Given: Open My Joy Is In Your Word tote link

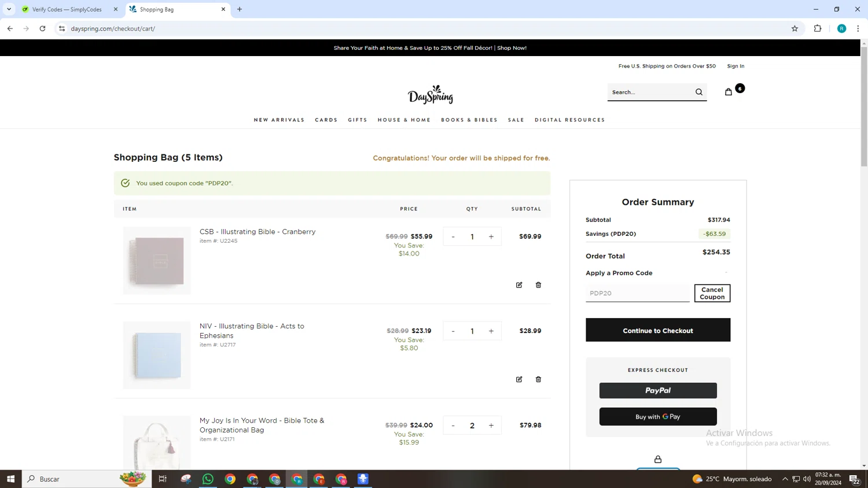Looking at the screenshot, I should 262,425.
